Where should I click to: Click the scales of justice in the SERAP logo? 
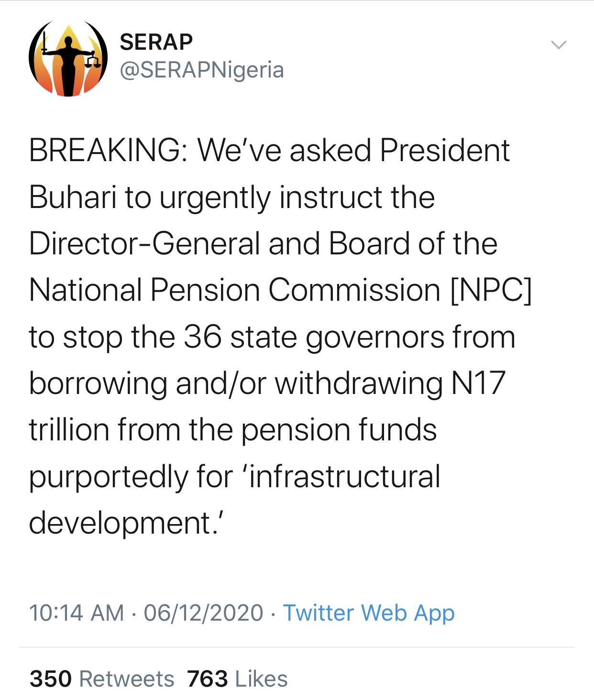(93, 61)
